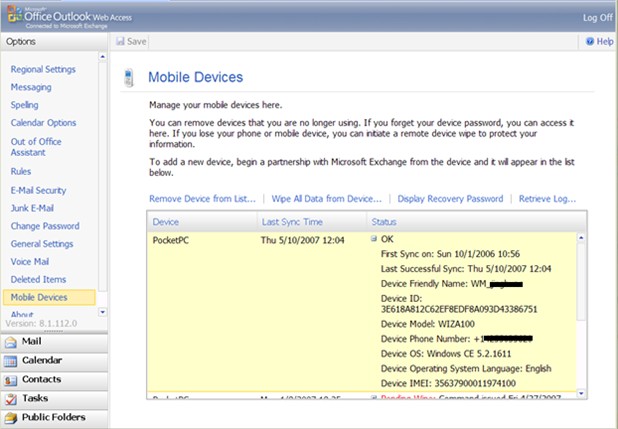Image resolution: width=618 pixels, height=429 pixels.
Task: Click Remove Device from List link
Action: (x=202, y=199)
